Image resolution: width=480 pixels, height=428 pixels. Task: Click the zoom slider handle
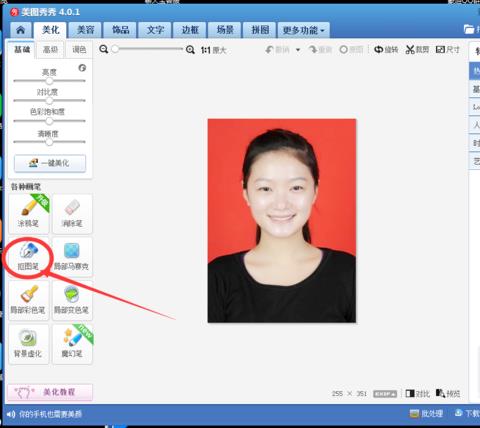click(115, 49)
